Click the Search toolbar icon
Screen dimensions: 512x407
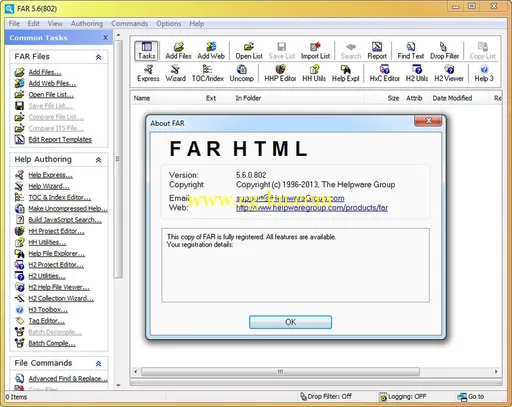351,51
